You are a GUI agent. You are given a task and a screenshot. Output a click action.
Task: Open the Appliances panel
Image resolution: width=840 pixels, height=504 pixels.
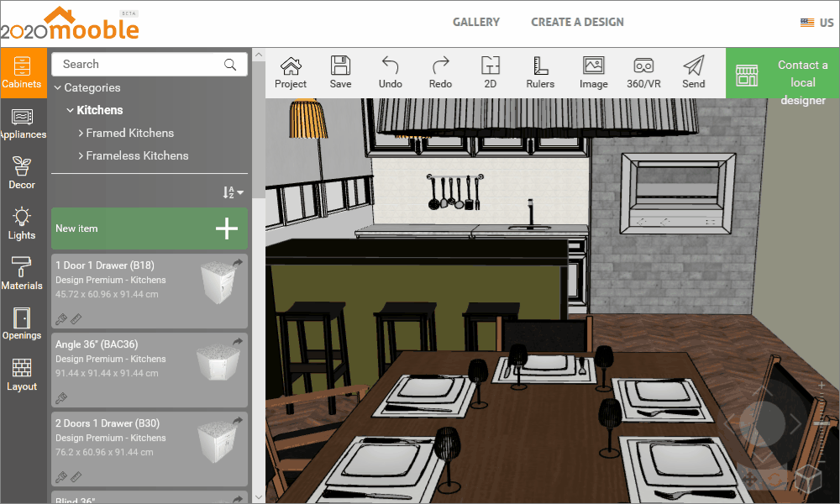coord(22,123)
